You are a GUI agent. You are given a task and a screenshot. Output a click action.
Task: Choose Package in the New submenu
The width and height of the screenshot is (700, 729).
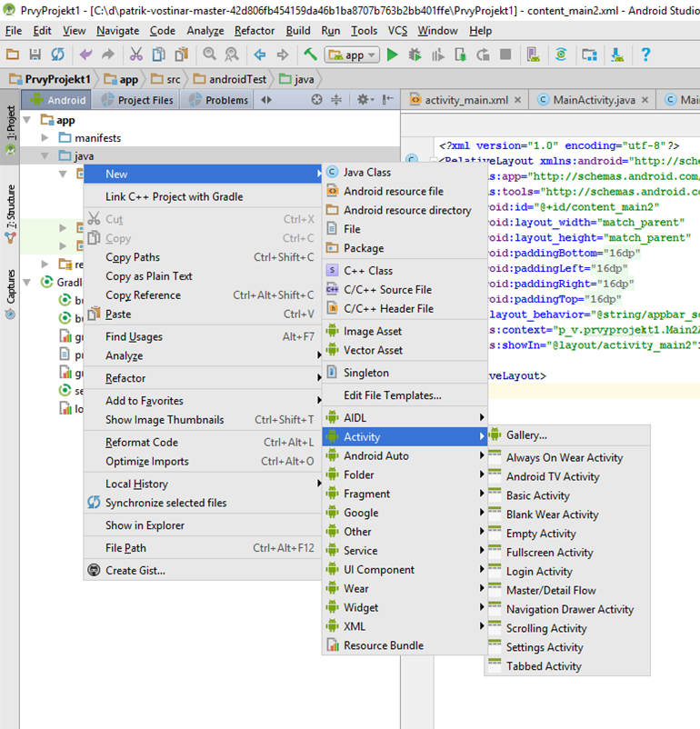tap(405, 248)
